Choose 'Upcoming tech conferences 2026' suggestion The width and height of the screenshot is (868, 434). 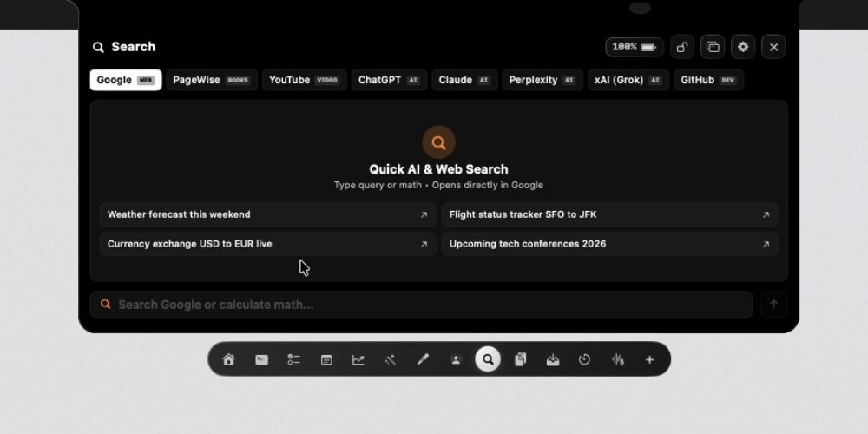pyautogui.click(x=610, y=244)
